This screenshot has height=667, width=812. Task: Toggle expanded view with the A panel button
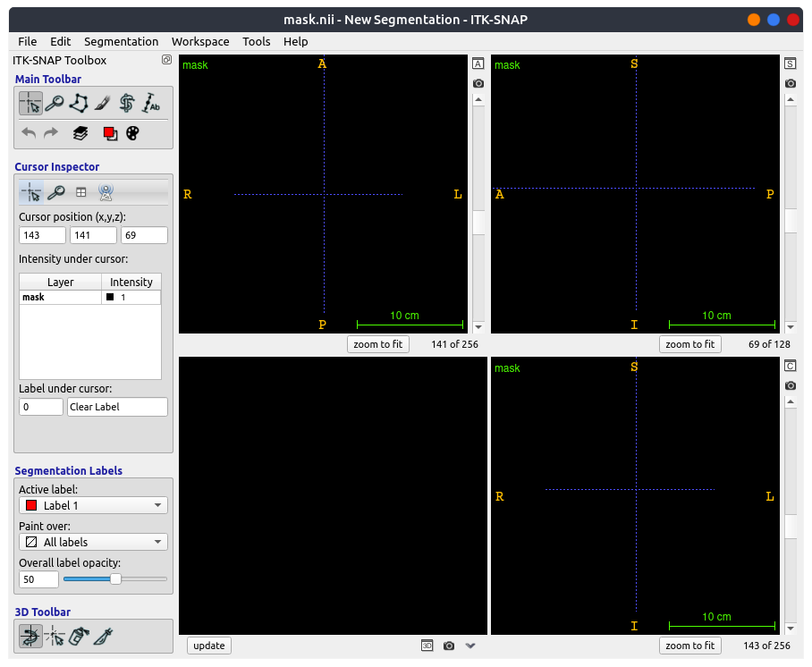[478, 63]
